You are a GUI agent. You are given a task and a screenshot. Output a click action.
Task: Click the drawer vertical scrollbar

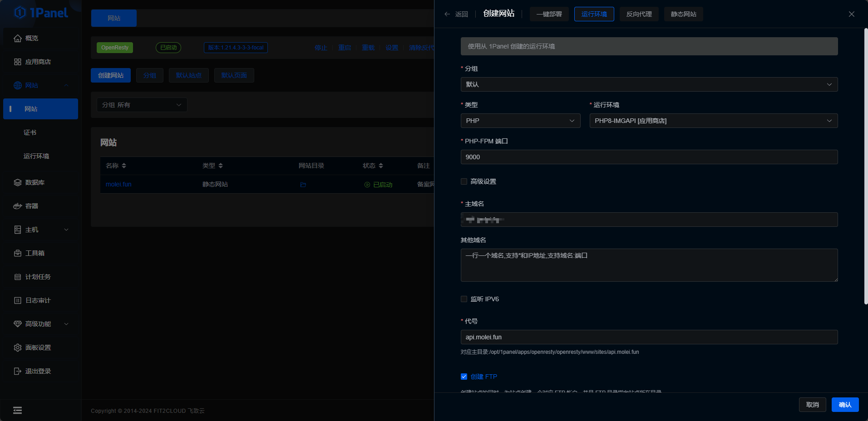866,166
